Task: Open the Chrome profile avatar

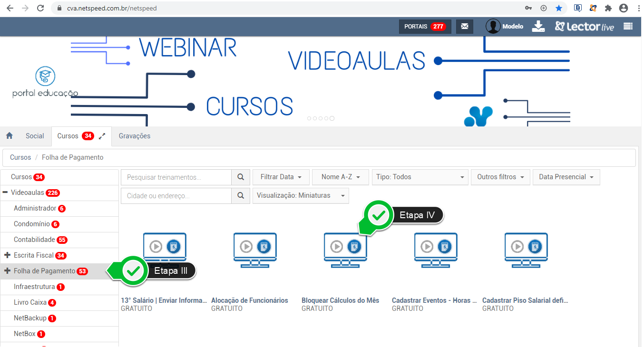Action: [624, 8]
